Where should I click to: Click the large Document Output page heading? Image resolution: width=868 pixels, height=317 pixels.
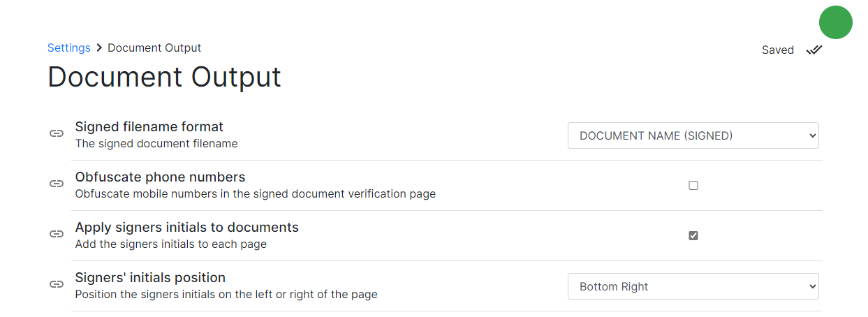coord(164,77)
